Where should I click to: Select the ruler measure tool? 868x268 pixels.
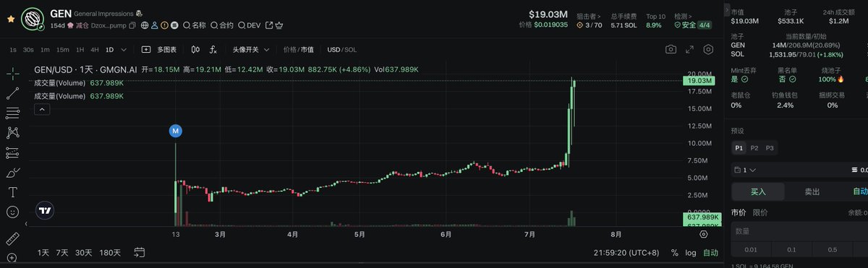[12, 239]
